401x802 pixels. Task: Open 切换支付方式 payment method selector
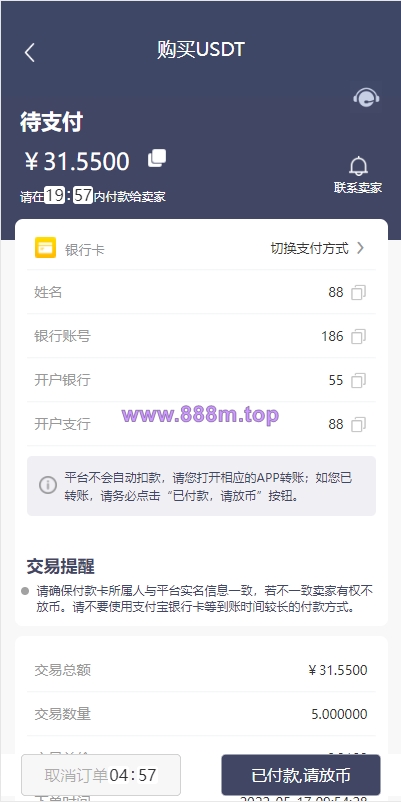click(x=317, y=249)
